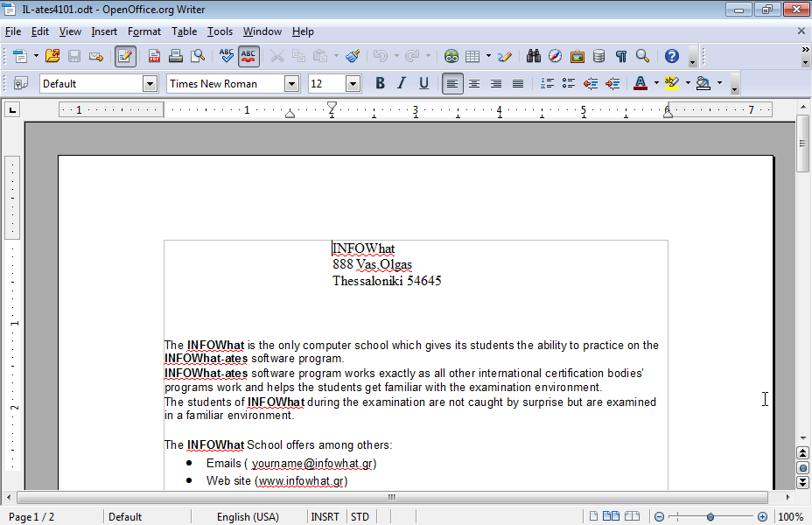Viewport: 812px width, 525px height.
Task: Toggle Italic formatting
Action: (402, 83)
